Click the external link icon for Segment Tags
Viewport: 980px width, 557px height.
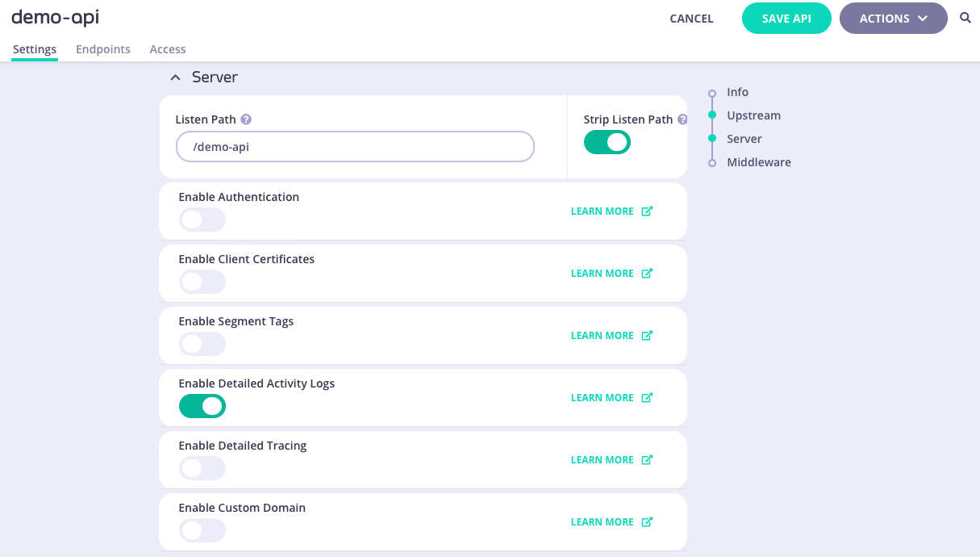(647, 335)
